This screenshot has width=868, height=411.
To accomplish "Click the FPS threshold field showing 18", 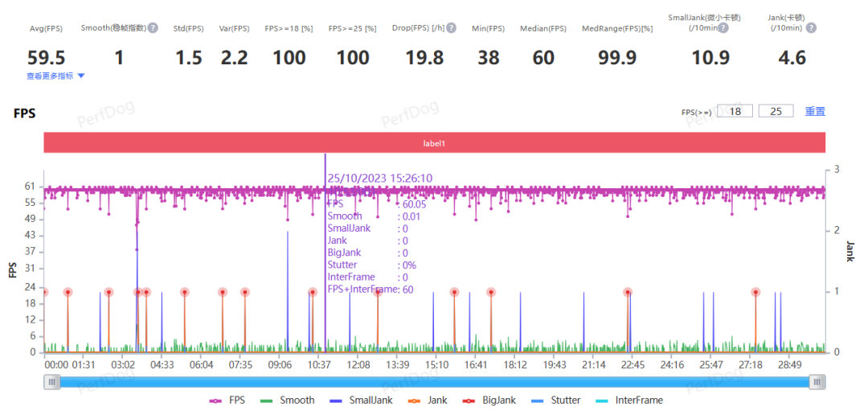I will (735, 111).
